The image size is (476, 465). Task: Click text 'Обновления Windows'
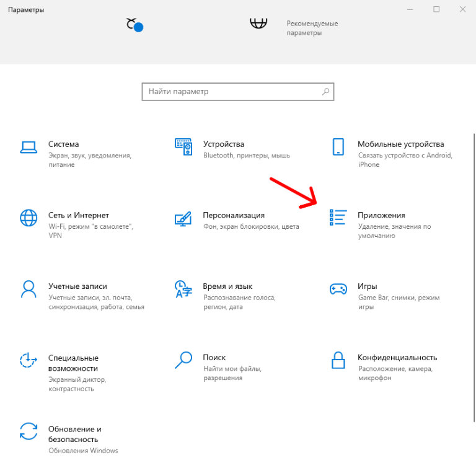(x=83, y=451)
